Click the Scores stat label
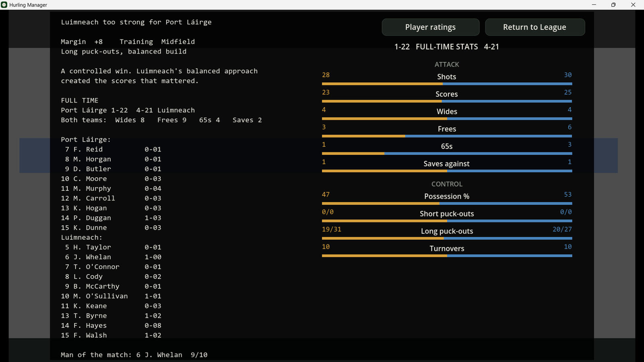The width and height of the screenshot is (644, 362). pyautogui.click(x=447, y=94)
